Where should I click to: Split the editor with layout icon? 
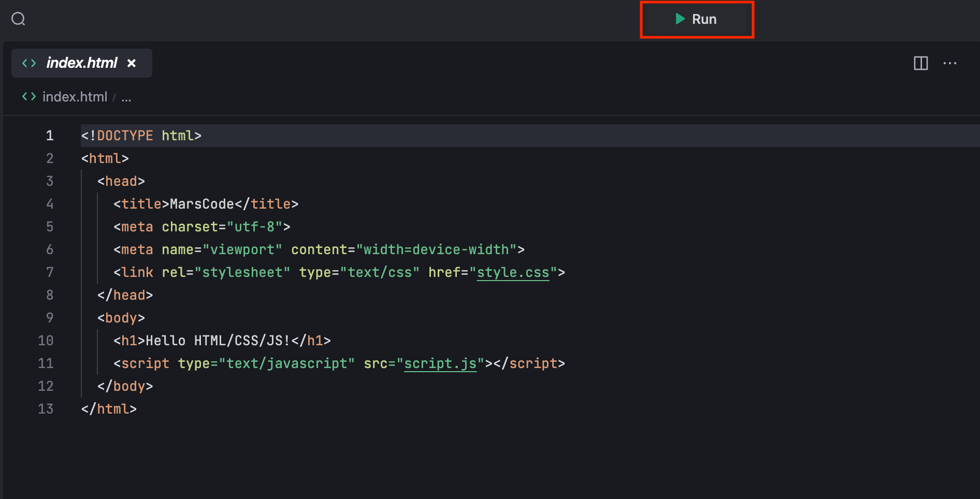coord(921,63)
